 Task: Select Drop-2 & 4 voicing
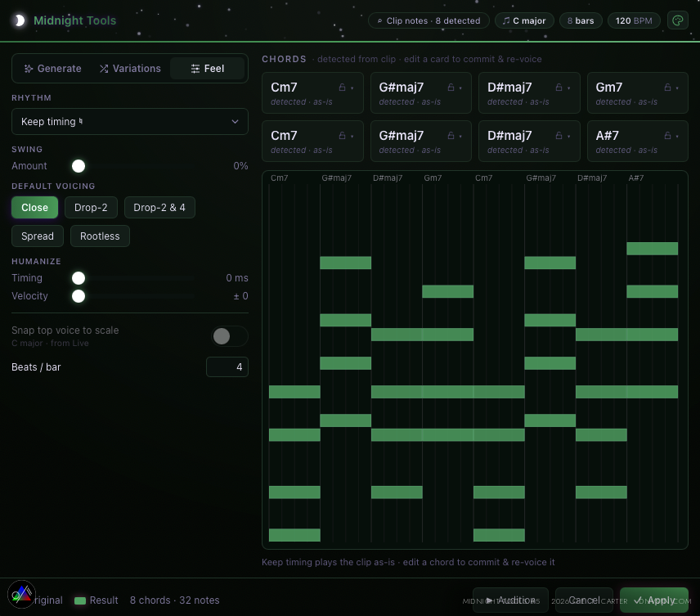pyautogui.click(x=159, y=207)
